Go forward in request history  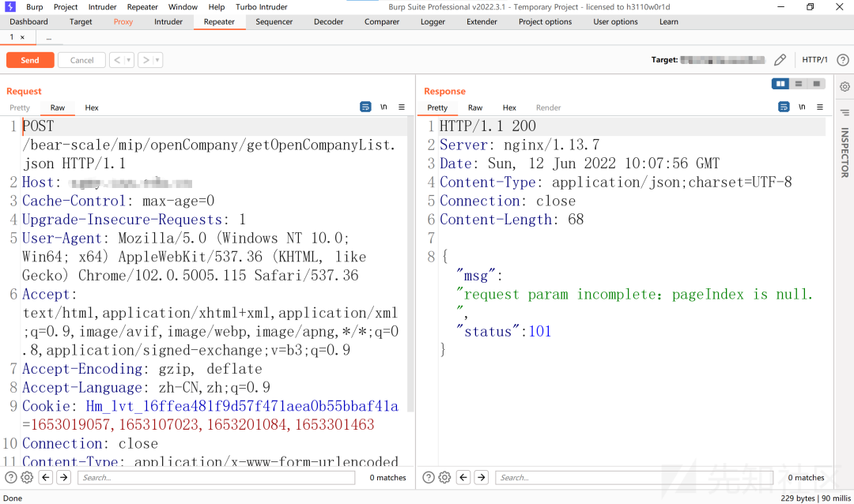[145, 60]
